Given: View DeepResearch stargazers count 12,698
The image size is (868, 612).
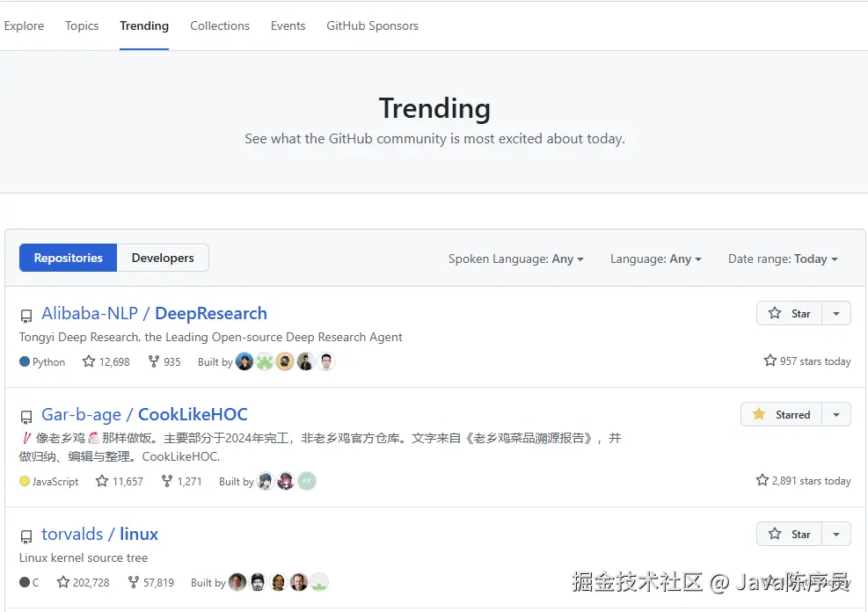Looking at the screenshot, I should tap(106, 362).
